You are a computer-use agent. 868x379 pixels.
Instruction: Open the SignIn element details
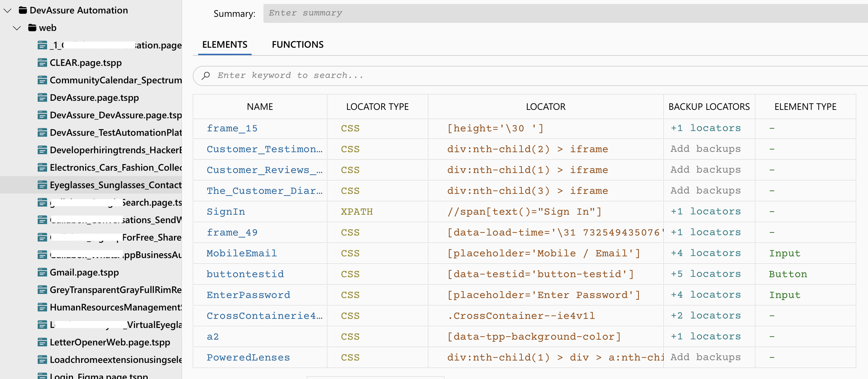(225, 211)
